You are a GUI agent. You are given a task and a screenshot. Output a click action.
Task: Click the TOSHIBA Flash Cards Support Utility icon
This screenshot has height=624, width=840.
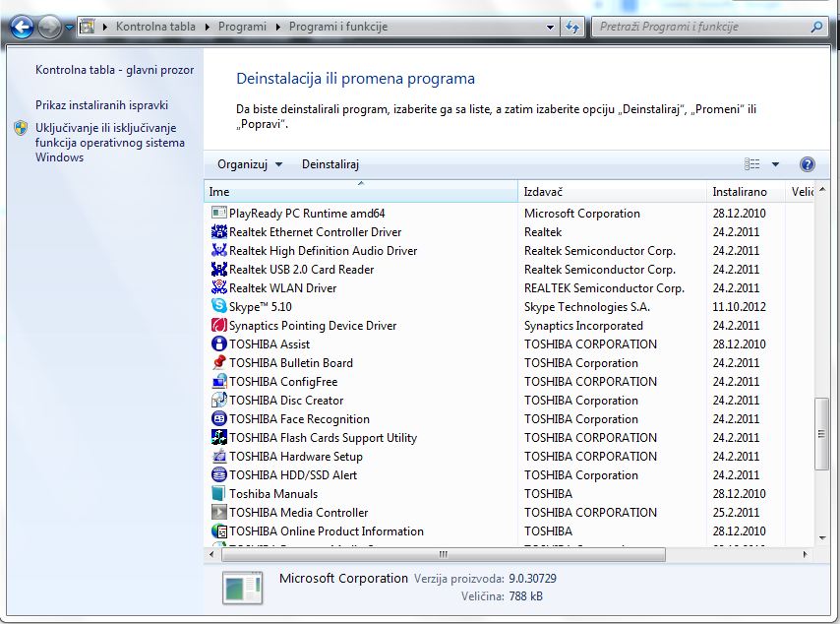click(218, 437)
